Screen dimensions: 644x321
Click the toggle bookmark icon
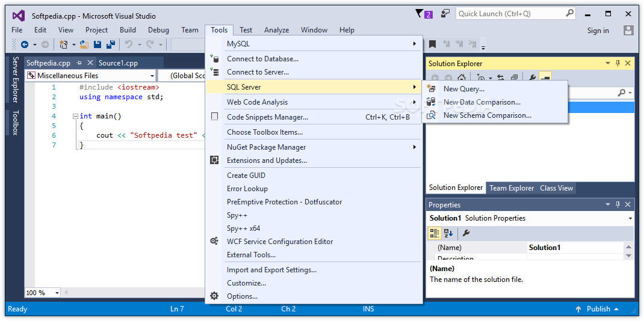point(433,44)
